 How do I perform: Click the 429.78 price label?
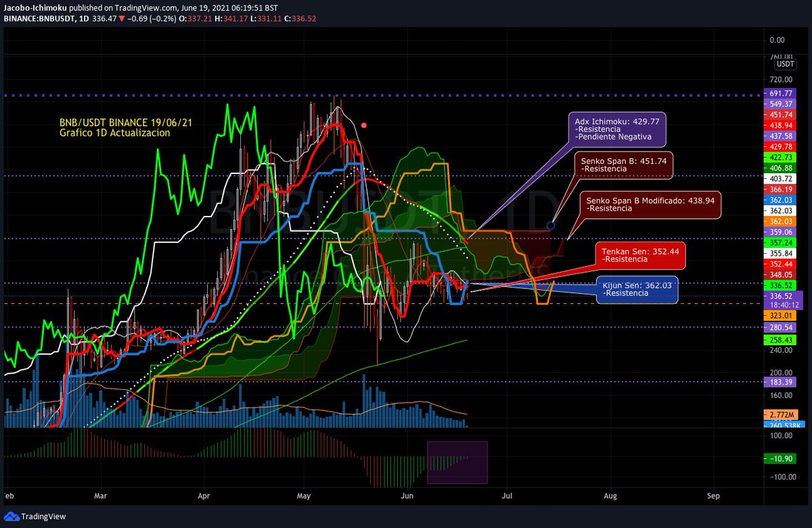(782, 147)
